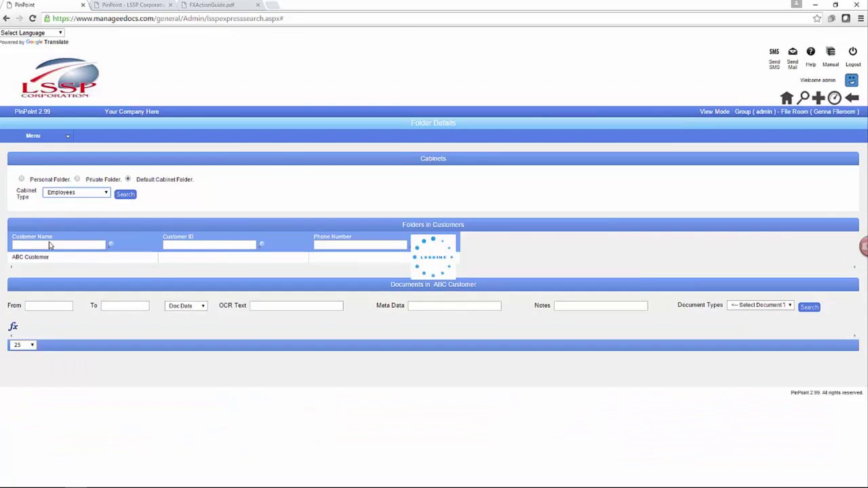The height and width of the screenshot is (488, 868).
Task: Click the Send SMS icon
Action: pos(774,52)
